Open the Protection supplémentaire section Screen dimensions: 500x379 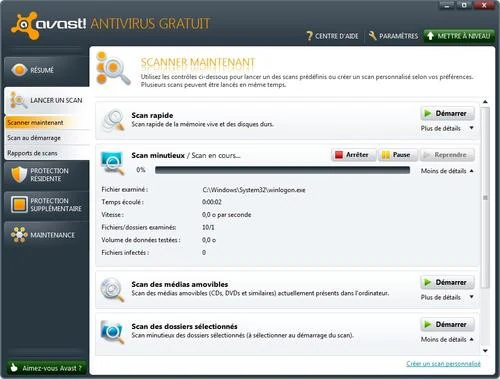[x=46, y=205]
